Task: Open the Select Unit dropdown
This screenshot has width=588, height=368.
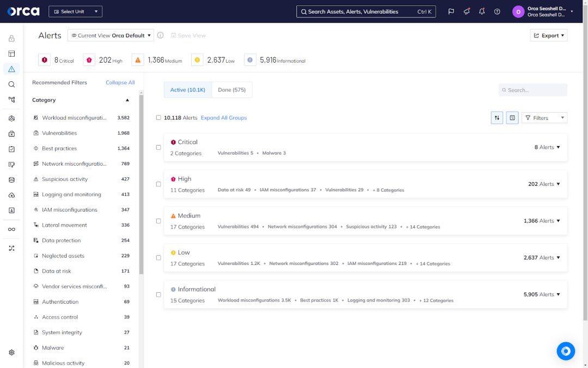Action: (x=75, y=11)
